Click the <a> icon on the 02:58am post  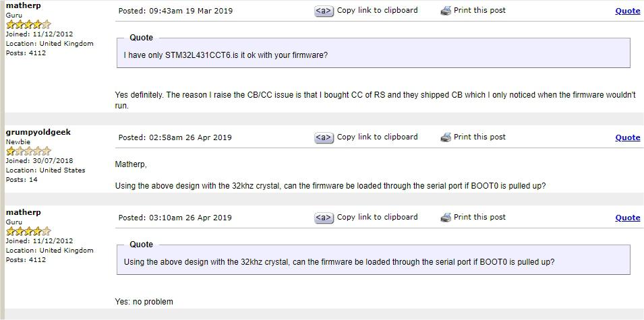324,137
